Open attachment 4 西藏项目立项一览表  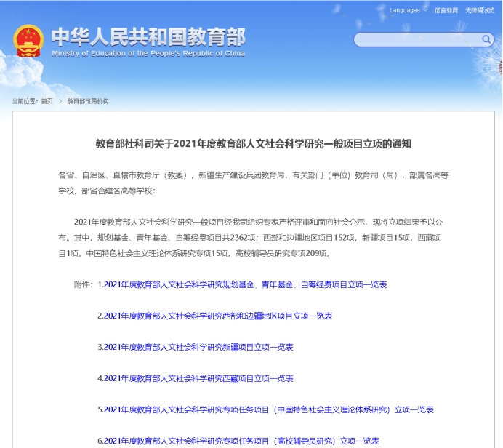click(196, 378)
